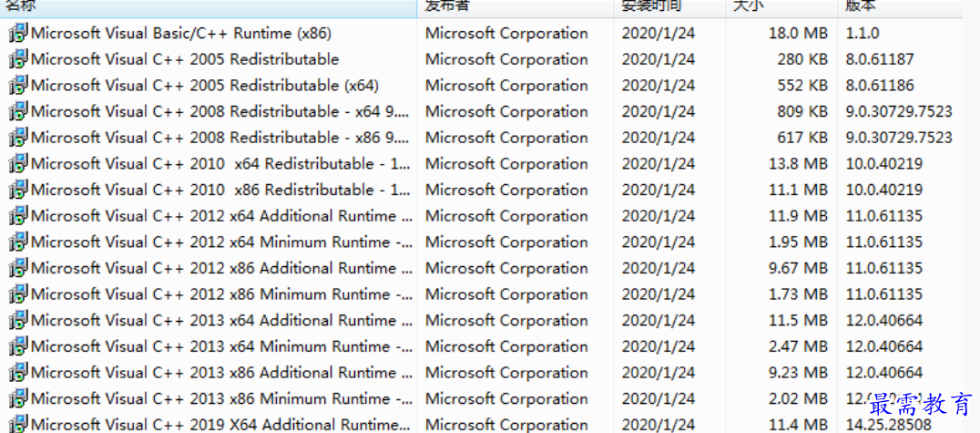Click version 10.0.40219 in the 13.8 MB row
980x433 pixels.
(x=884, y=164)
